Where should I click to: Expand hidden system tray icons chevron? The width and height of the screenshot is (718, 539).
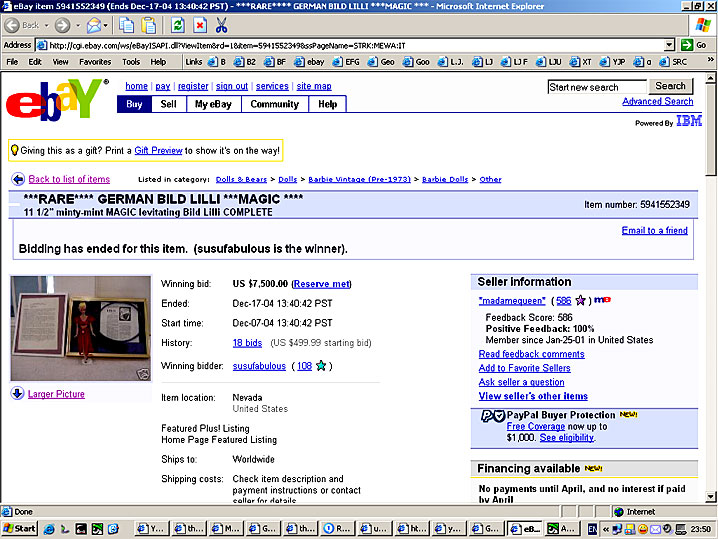[x=606, y=529]
